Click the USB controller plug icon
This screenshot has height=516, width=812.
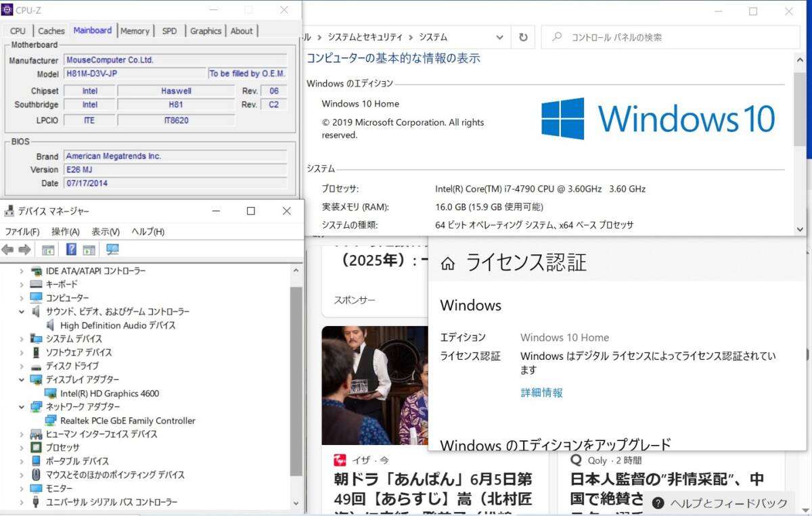tap(37, 502)
